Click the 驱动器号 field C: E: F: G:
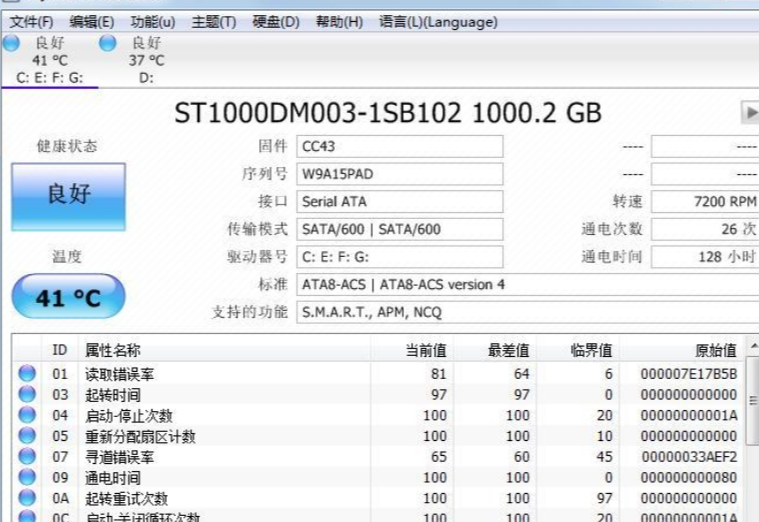 pyautogui.click(x=399, y=257)
